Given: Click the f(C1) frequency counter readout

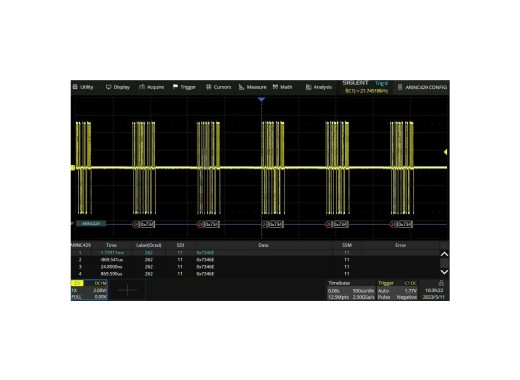Looking at the screenshot, I should click(x=366, y=91).
